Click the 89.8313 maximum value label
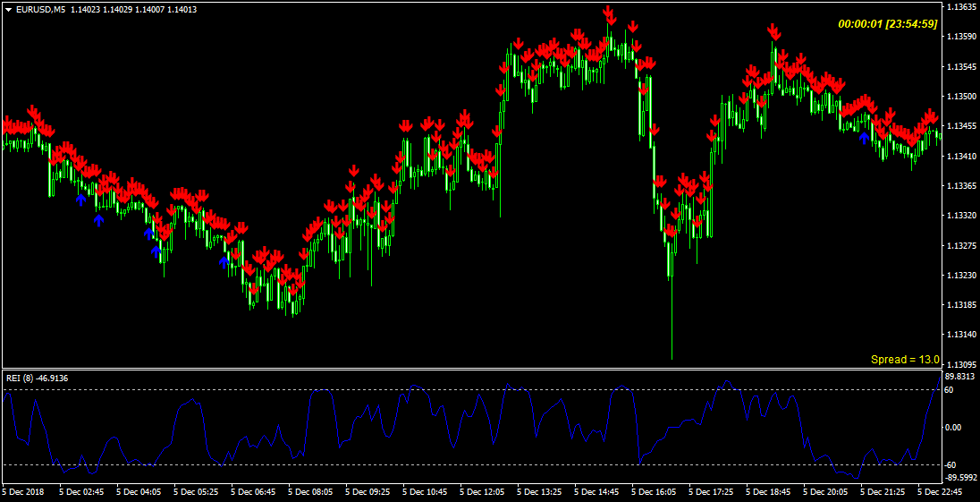The height and width of the screenshot is (502, 980). (959, 377)
